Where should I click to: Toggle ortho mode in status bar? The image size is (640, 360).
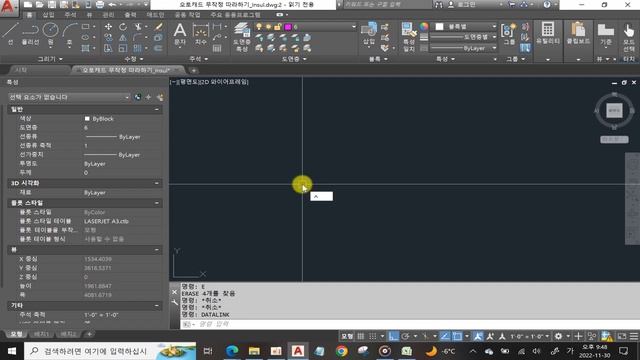(x=393, y=336)
